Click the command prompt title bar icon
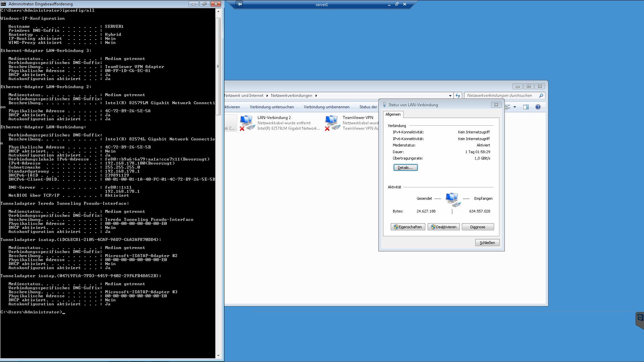Screen dimensions: 644x362 (x=3, y=4)
